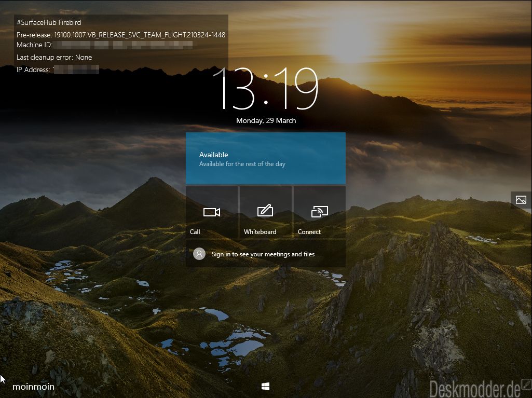The image size is (532, 398).
Task: Open Whiteboard via its pen icon
Action: click(x=265, y=210)
